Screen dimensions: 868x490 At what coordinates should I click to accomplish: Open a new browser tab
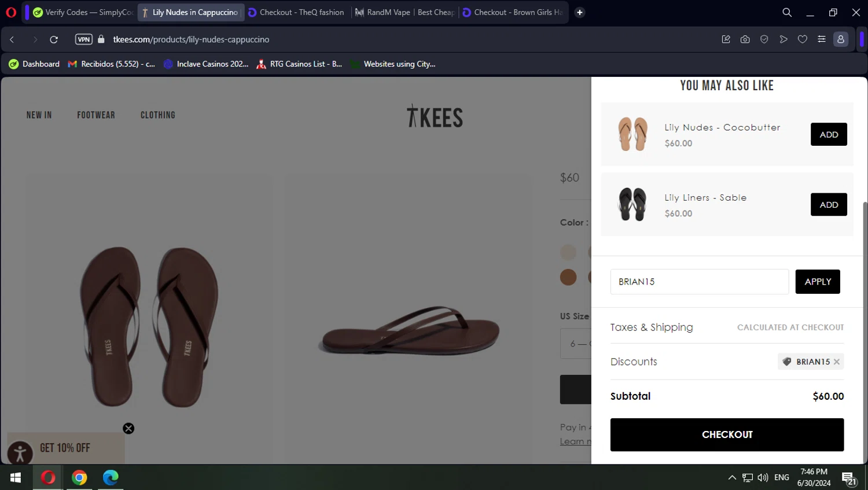(x=580, y=12)
